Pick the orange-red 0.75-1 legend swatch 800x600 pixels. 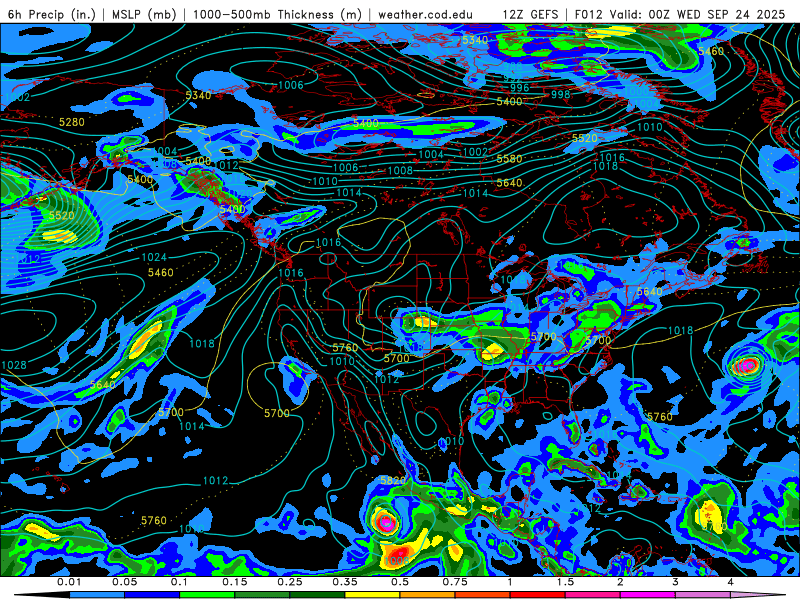coord(483,595)
